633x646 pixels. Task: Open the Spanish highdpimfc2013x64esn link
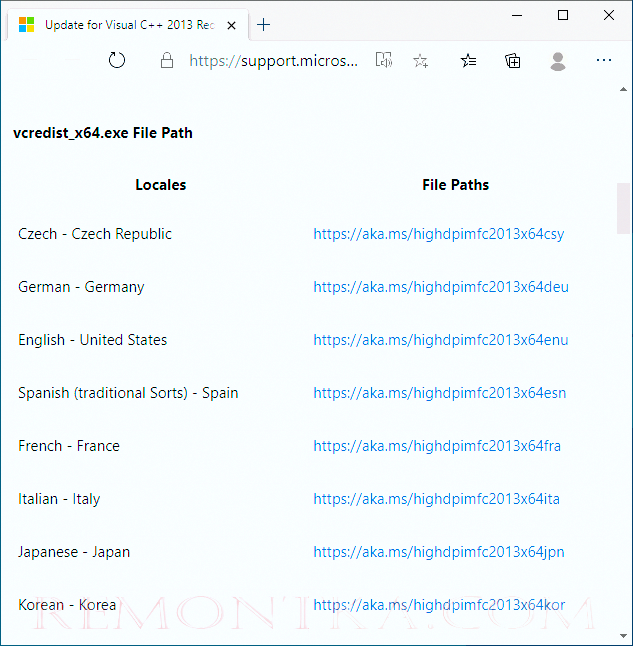click(439, 393)
